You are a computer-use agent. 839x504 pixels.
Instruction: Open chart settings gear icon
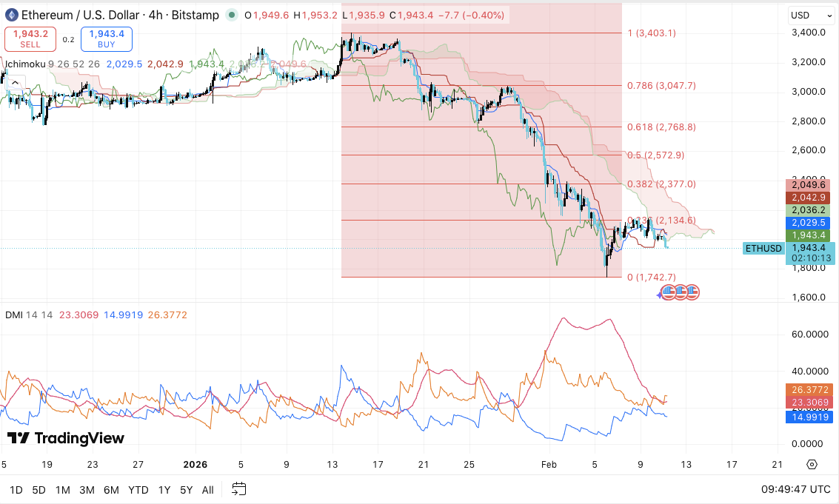[x=812, y=464]
